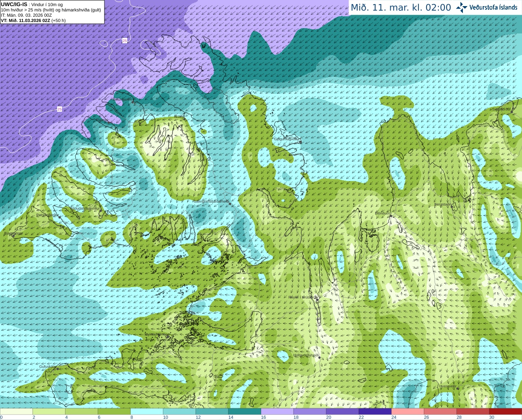Click the '10m hviður > 25 m/s' description line
Image resolution: width=522 pixels, height=420 pixels.
[x=51, y=10]
